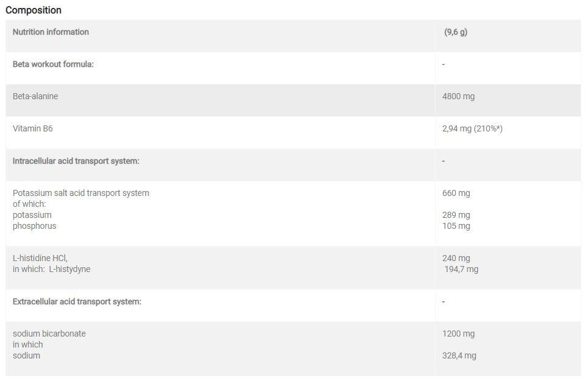
Task: Select the 105 mg phosphorus amount
Action: pyautogui.click(x=456, y=226)
